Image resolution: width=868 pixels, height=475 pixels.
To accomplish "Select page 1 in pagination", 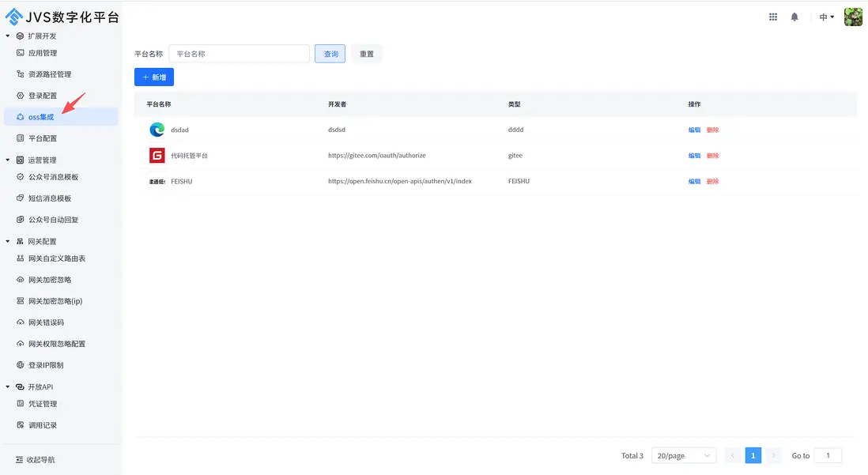I will pyautogui.click(x=753, y=455).
